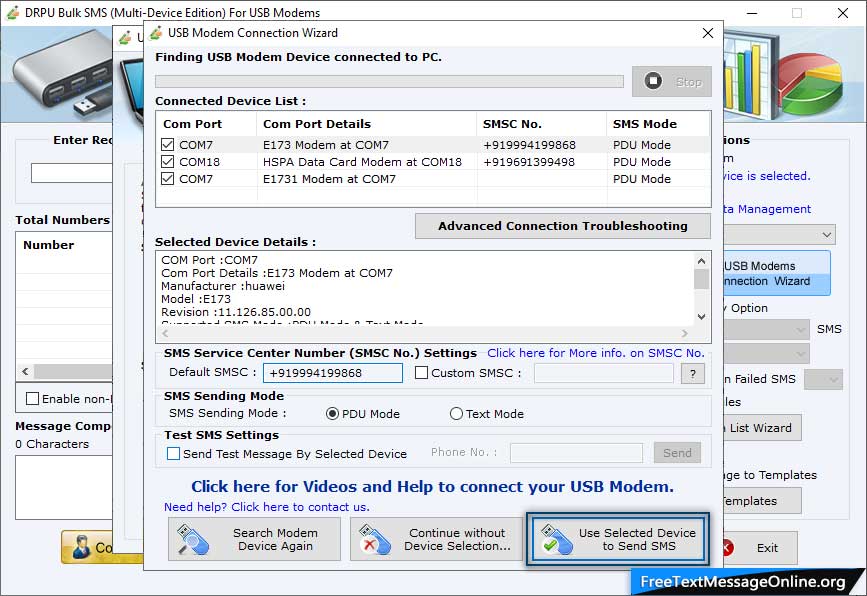This screenshot has width=867, height=596.
Task: Click the Default SMSC number field
Action: pyautogui.click(x=333, y=373)
